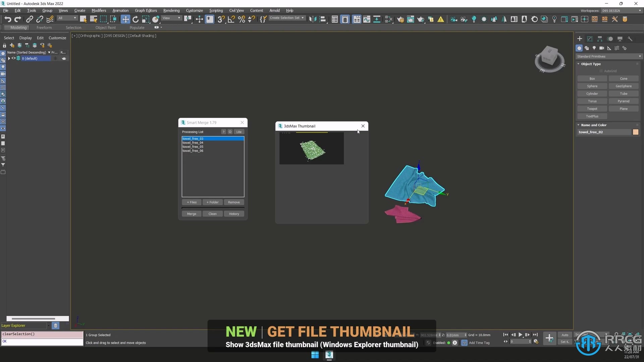Switch to the Freeform ribbon tab
This screenshot has height=362, width=644.
tap(44, 27)
